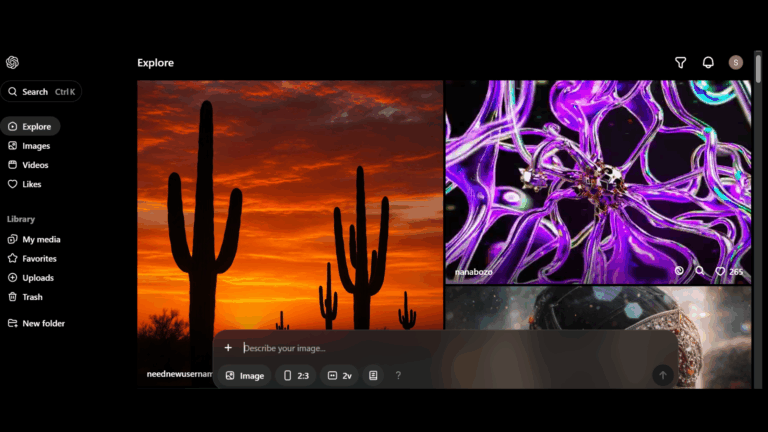Open the Videos section
The height and width of the screenshot is (432, 768).
click(x=28, y=165)
